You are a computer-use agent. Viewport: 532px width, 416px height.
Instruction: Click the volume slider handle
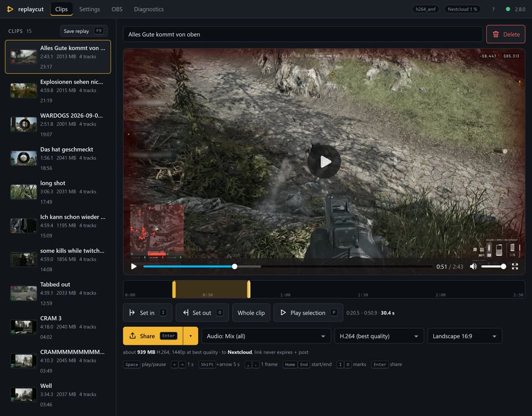coord(504,267)
